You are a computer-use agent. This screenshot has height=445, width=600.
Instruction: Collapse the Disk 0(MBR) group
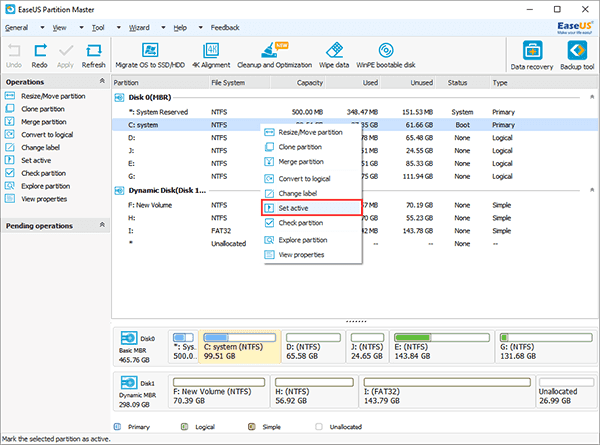[x=592, y=97]
